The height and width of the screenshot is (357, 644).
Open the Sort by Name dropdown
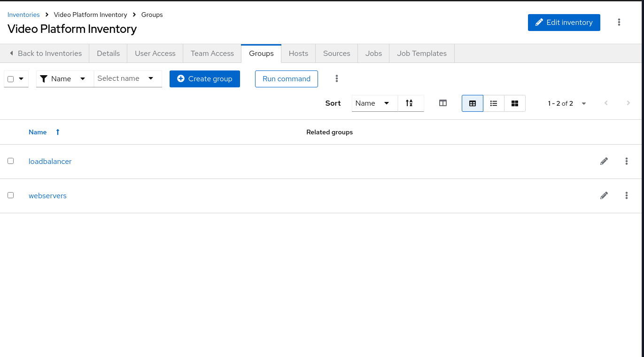pos(374,103)
